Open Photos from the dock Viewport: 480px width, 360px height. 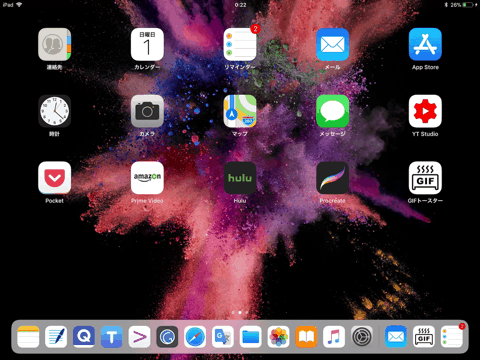click(278, 337)
